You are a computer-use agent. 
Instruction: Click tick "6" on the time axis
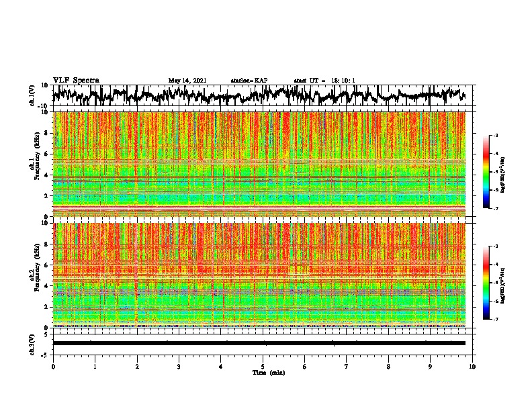[305, 367]
